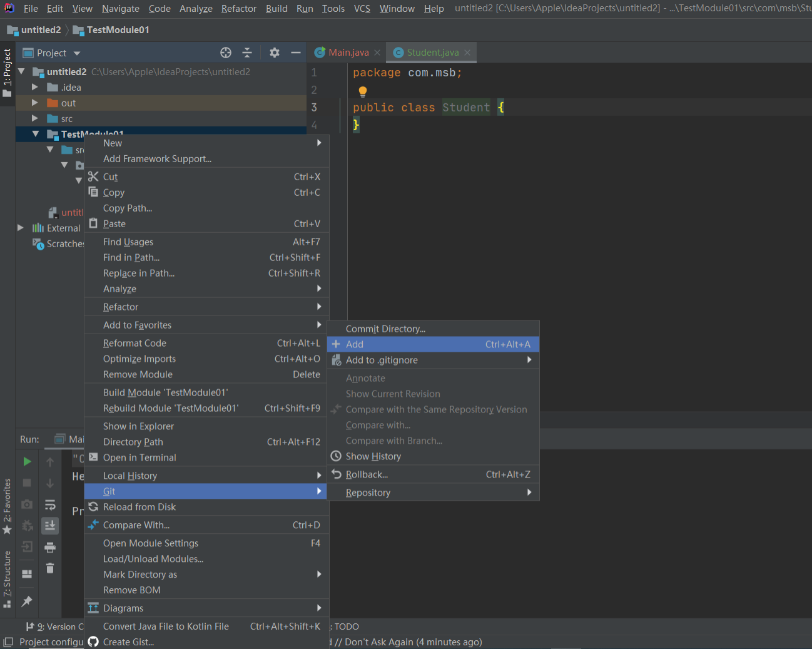Choose Add Framework Support...
The height and width of the screenshot is (649, 812).
(x=206, y=158)
